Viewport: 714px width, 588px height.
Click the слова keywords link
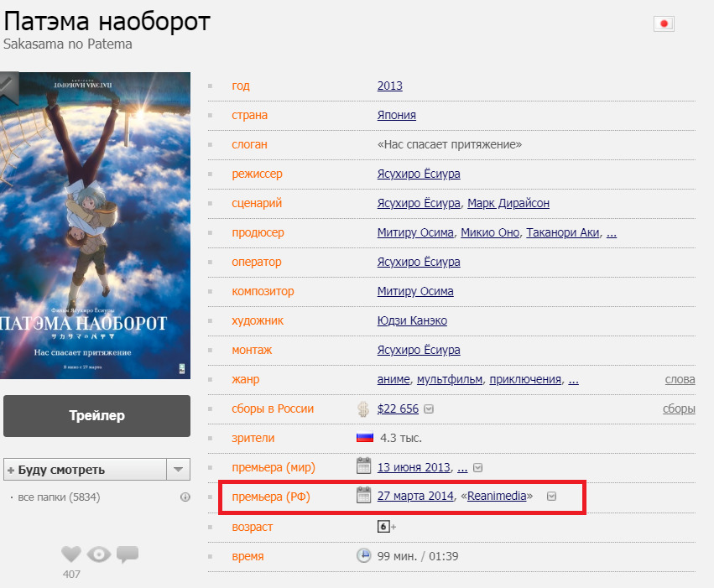click(680, 379)
